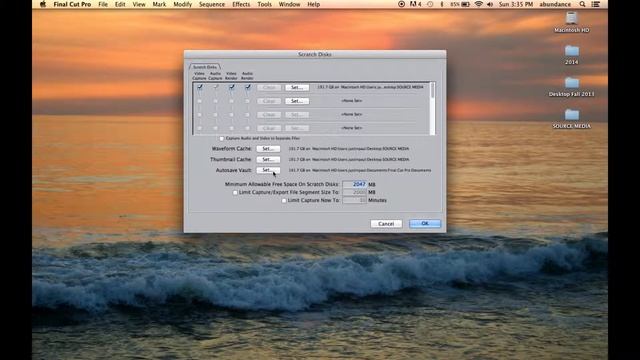Click the battery status icon

pyautogui.click(x=465, y=4)
